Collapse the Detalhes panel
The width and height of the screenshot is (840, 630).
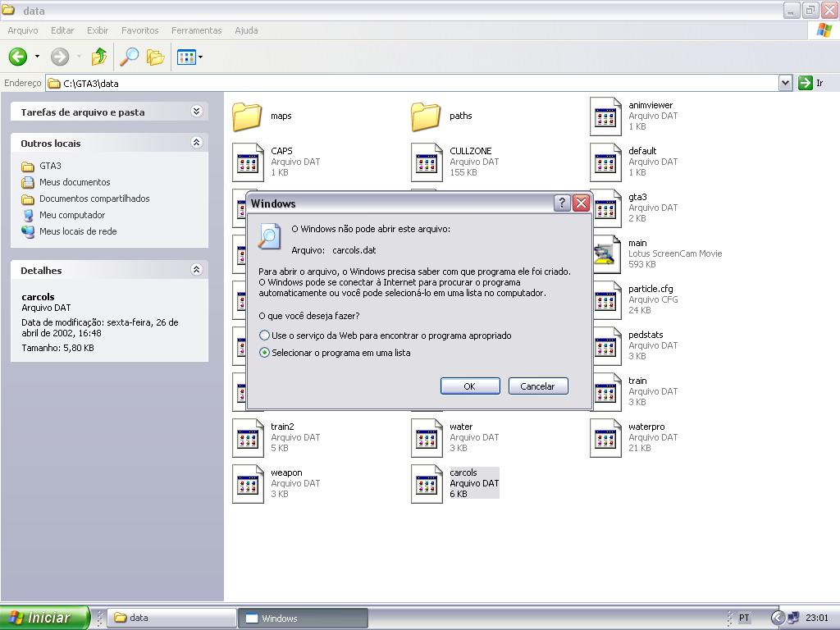tap(196, 269)
